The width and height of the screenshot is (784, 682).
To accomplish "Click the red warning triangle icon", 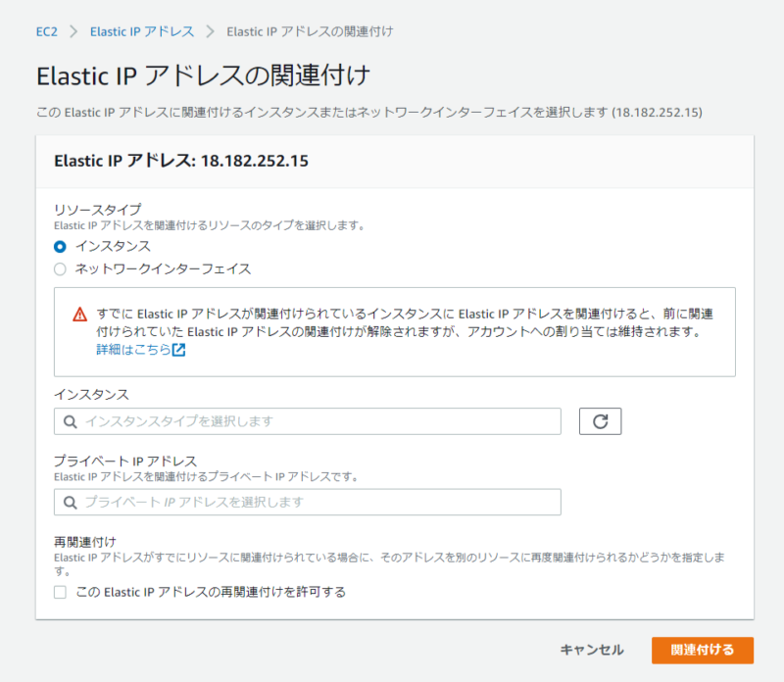I will (80, 315).
